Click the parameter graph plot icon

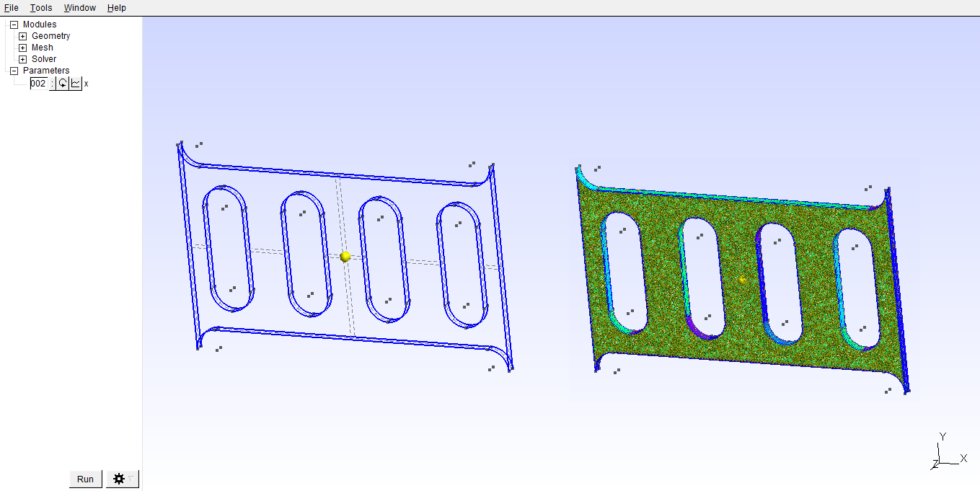pos(76,84)
